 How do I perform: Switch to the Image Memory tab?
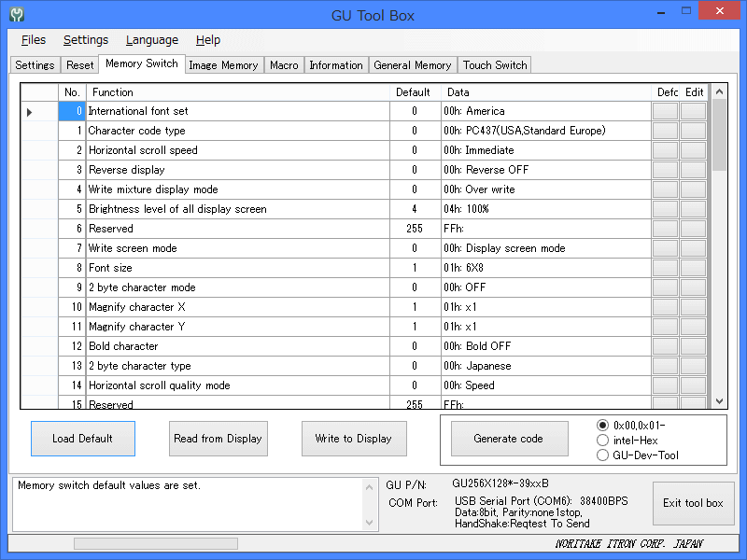(223, 65)
